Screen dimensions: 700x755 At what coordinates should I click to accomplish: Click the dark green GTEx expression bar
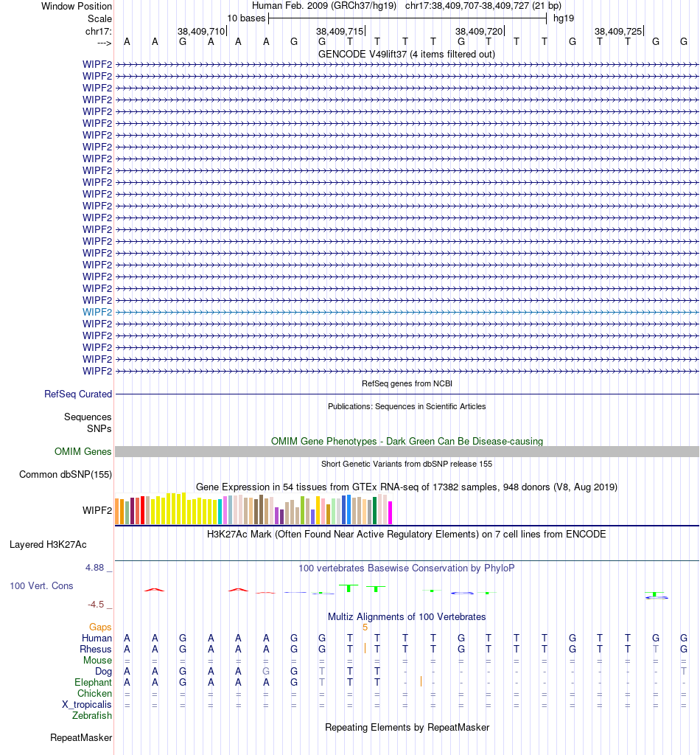click(375, 511)
